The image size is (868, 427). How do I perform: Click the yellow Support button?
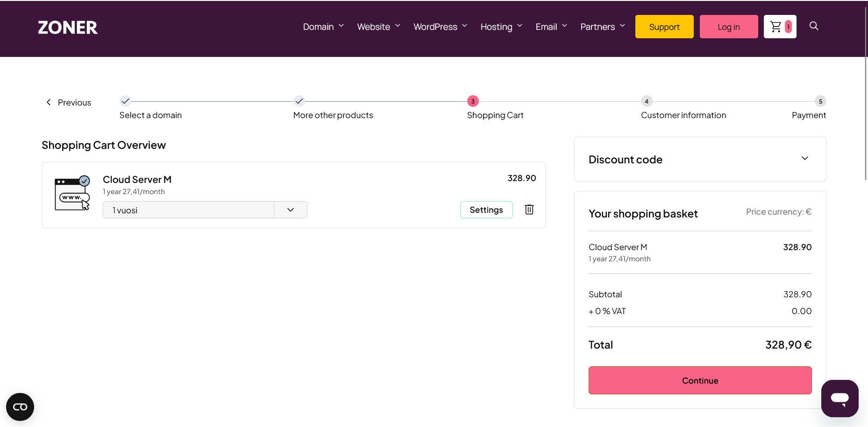[x=664, y=27]
